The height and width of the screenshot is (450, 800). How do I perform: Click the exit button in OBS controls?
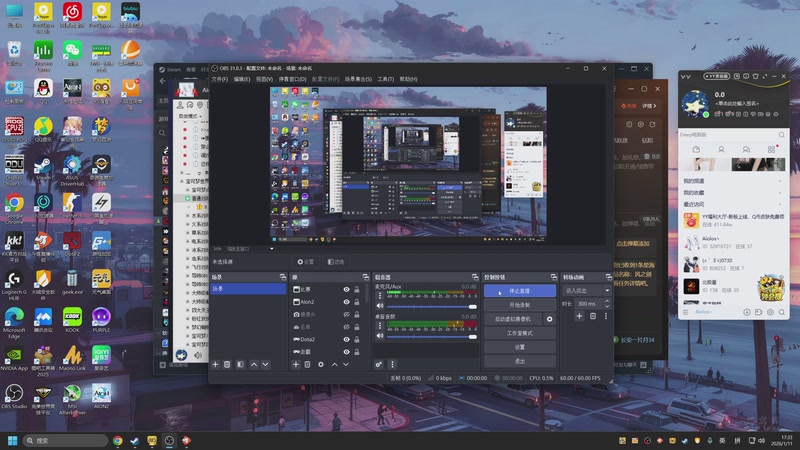click(x=519, y=361)
